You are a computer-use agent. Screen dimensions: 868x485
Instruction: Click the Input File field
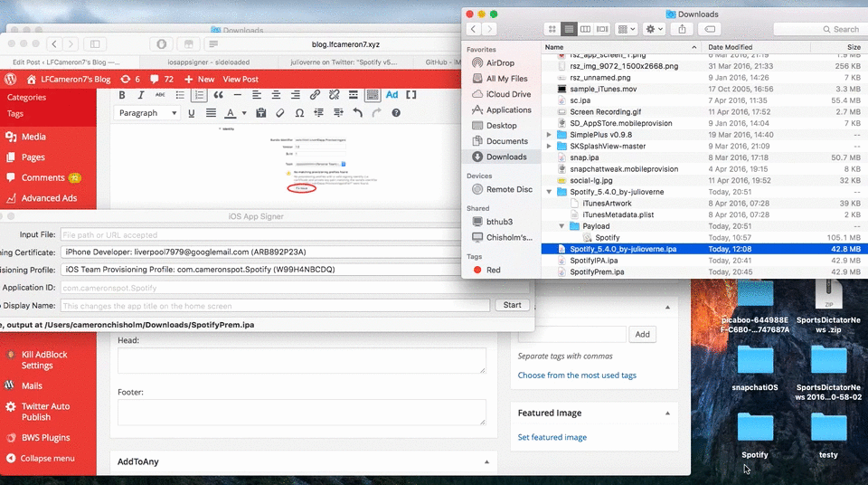tap(260, 235)
